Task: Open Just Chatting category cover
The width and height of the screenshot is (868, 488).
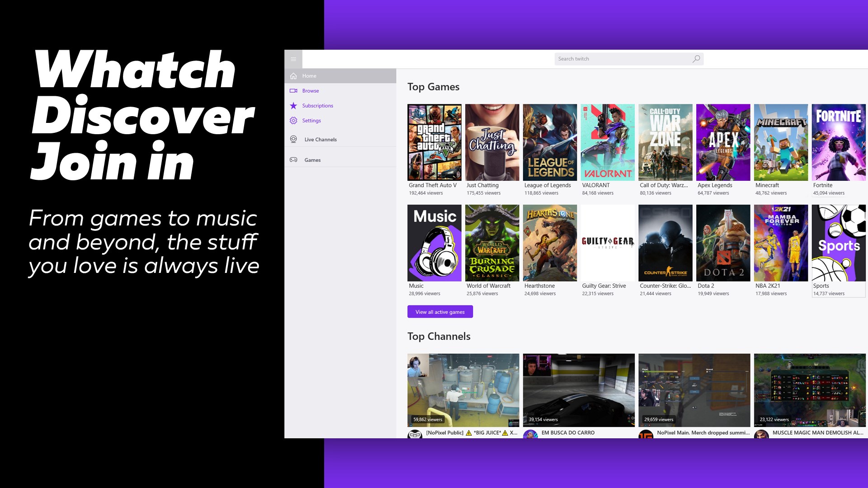Action: [x=492, y=142]
